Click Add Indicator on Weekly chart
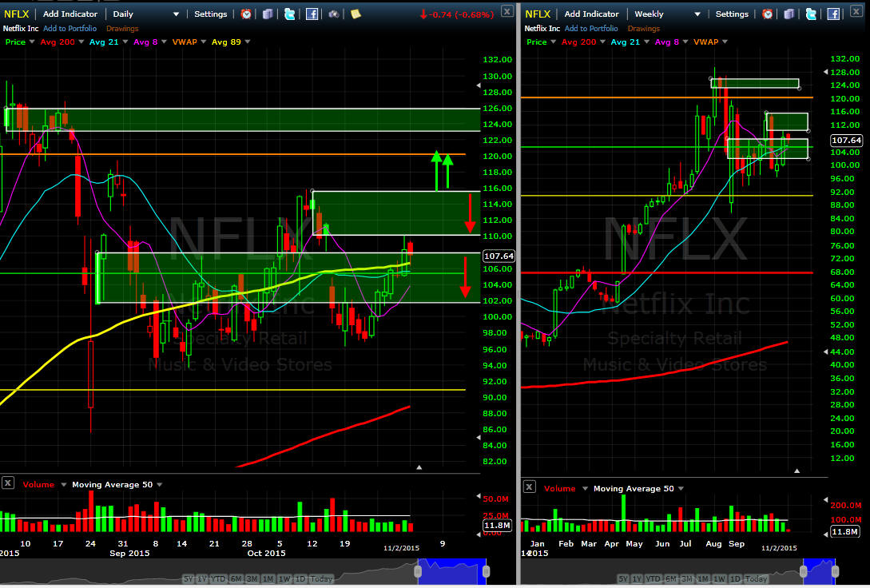 coord(591,14)
